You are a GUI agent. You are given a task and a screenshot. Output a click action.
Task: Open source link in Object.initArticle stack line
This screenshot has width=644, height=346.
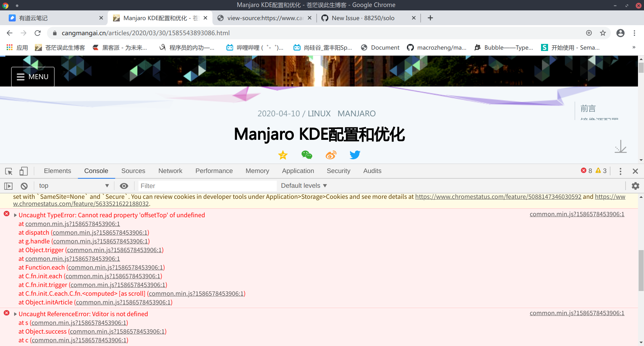click(x=123, y=302)
